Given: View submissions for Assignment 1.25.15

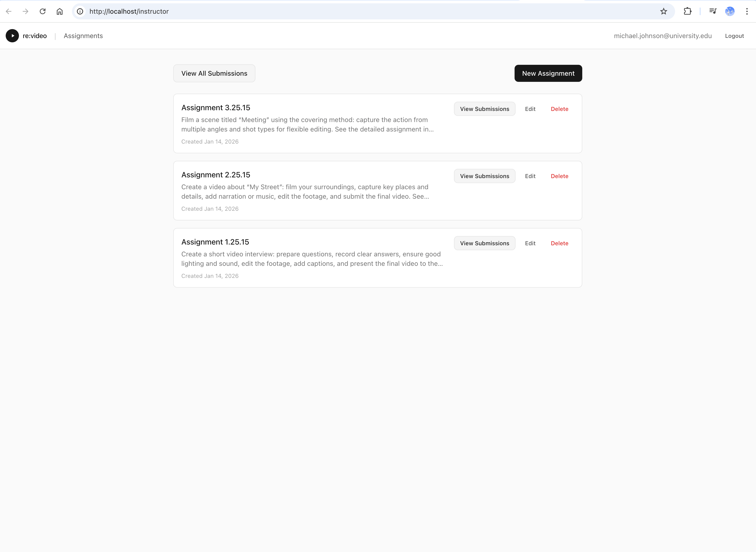Looking at the screenshot, I should point(484,243).
